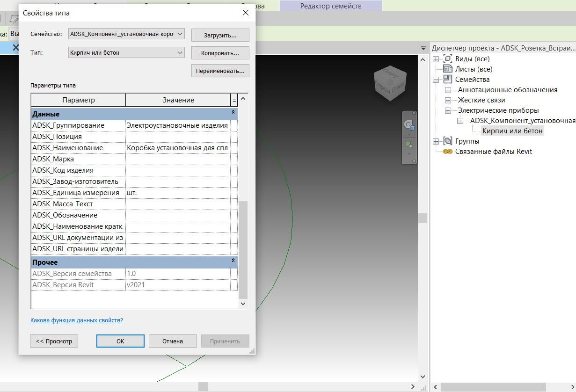
Task: Open navigation bar options at its bottom corner
Action: (x=414, y=161)
